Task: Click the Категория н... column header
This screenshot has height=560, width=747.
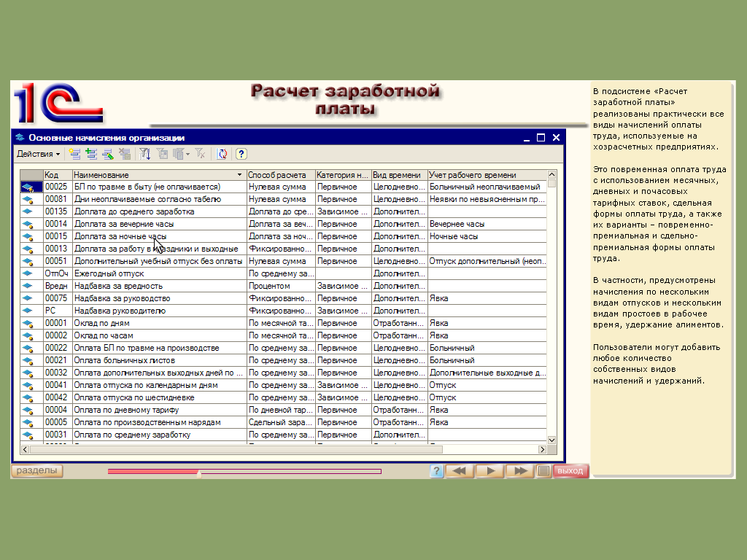Action: 343,175
